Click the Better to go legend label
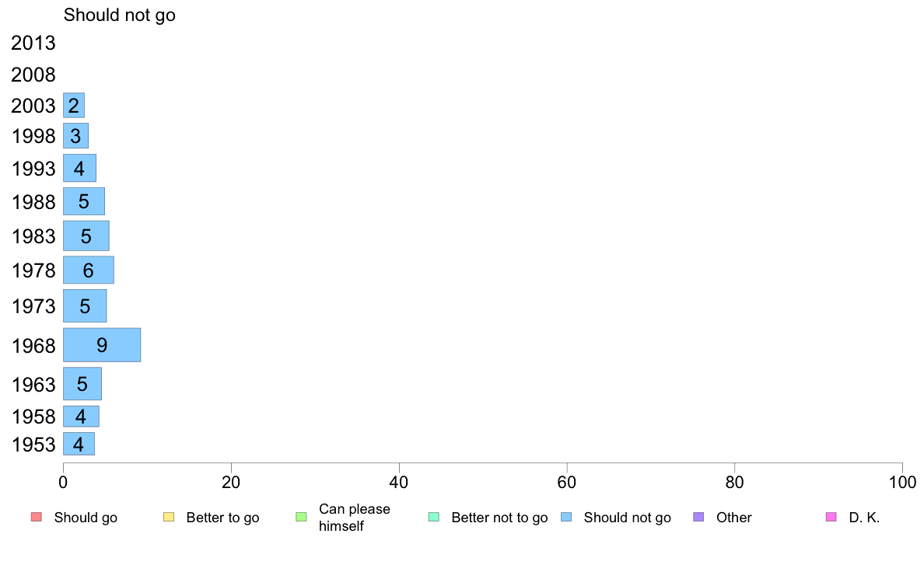This screenshot has width=924, height=572. point(222,518)
